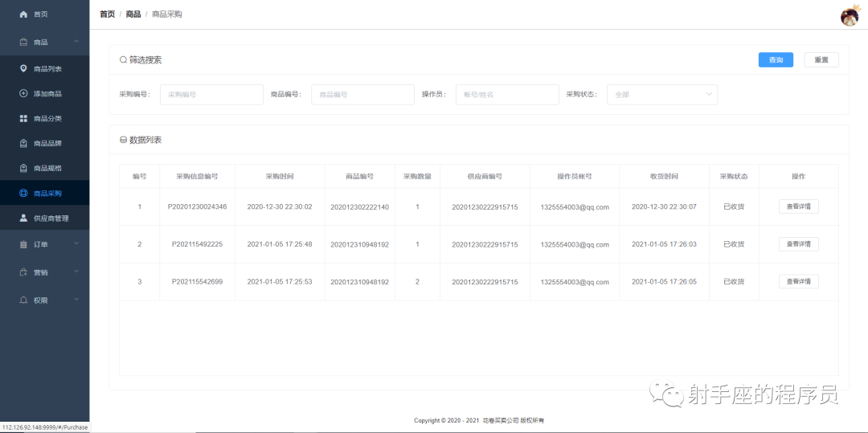
Task: Click the 采购时间 column header
Action: 280,177
